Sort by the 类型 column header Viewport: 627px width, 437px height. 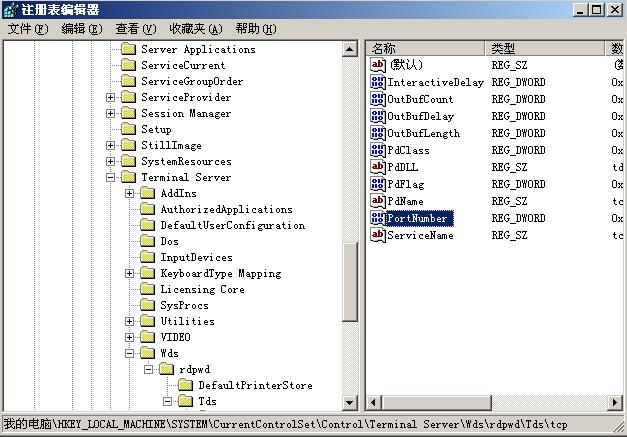[x=545, y=48]
